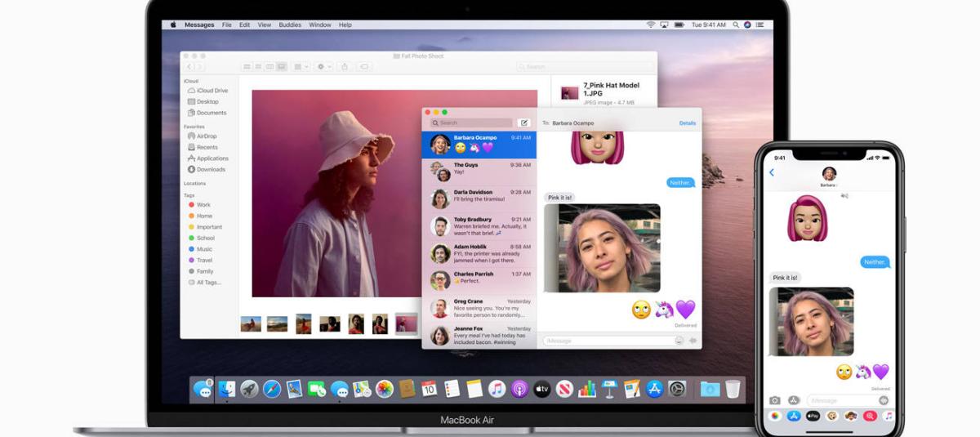Open purple Podcasts icon in Dock
980x437 pixels.
click(519, 389)
